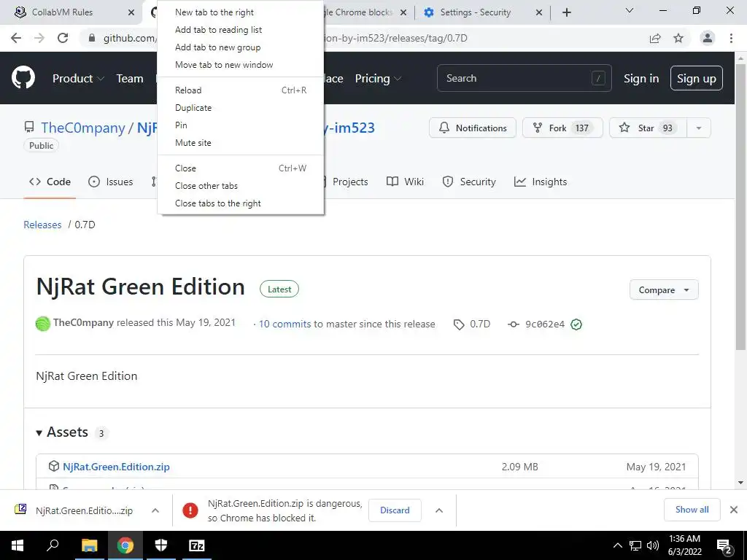Open Windows Security shield in taskbar
The width and height of the screenshot is (747, 560).
[161, 545]
